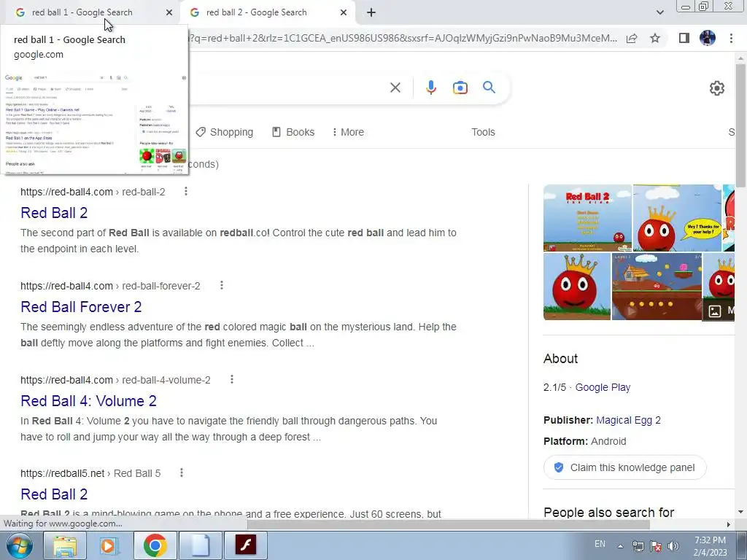The height and width of the screenshot is (560, 747).
Task: Click the Google Play rating link
Action: 603,387
